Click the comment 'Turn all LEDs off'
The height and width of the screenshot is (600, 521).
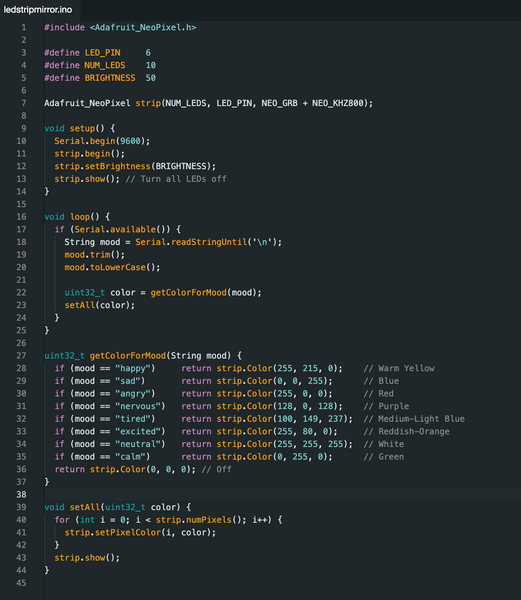176,179
